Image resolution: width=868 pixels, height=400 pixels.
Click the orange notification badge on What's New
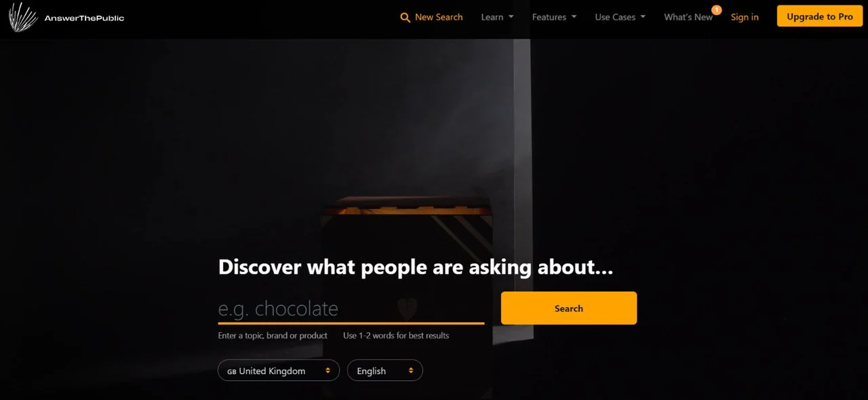[717, 10]
